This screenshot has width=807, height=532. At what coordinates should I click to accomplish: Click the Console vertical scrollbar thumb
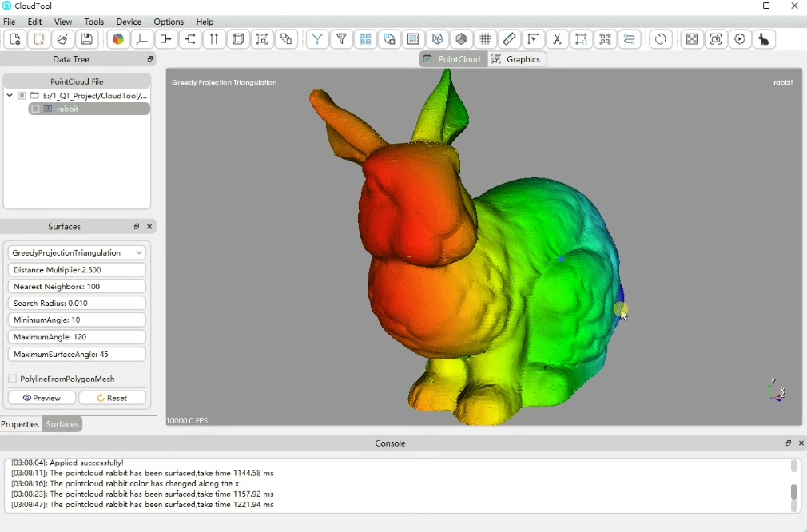click(x=794, y=491)
